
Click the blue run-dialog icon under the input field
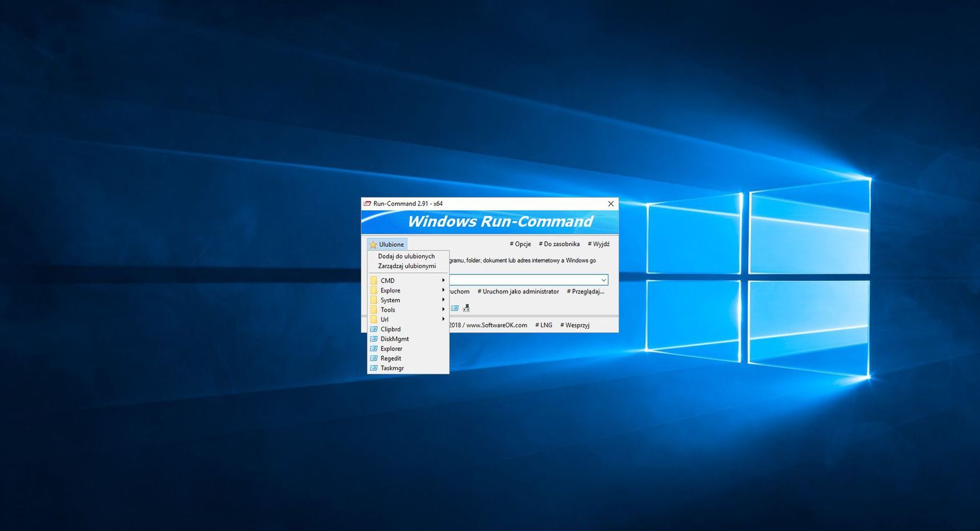[455, 308]
